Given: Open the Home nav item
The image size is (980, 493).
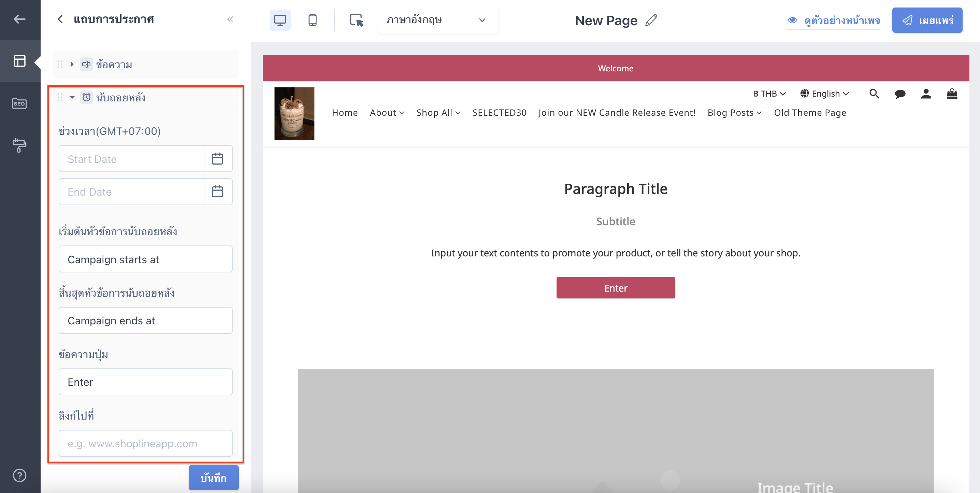Looking at the screenshot, I should click(x=345, y=113).
